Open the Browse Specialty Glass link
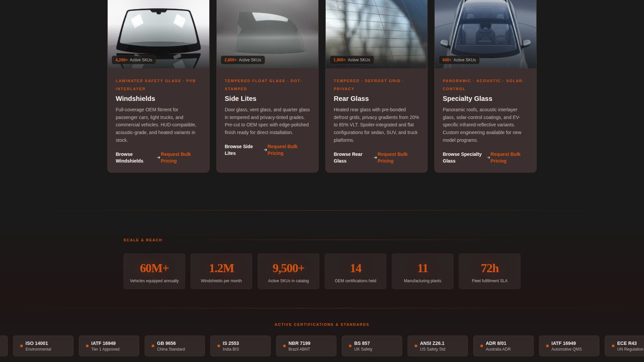The width and height of the screenshot is (644, 362). pos(462,158)
